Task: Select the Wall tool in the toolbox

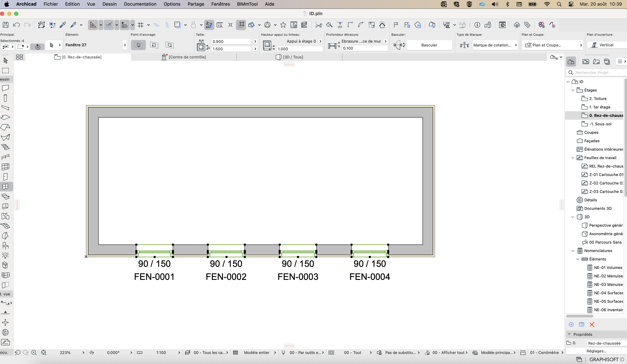Action: pos(5,88)
